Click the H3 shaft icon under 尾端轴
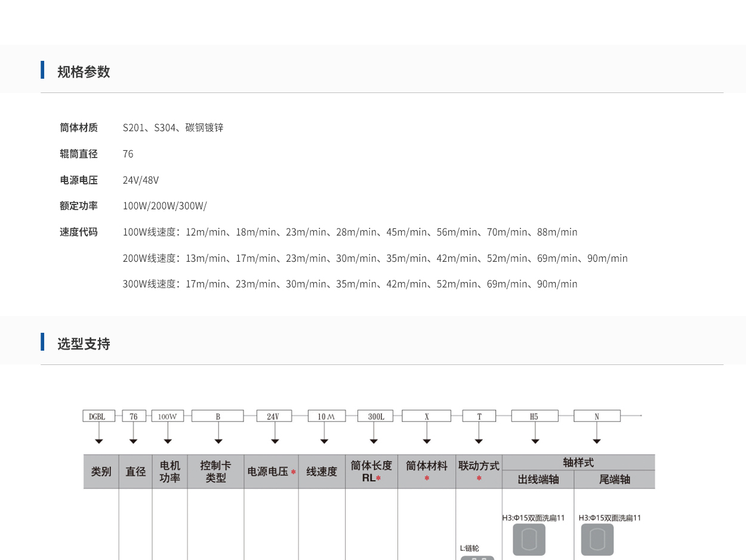 click(597, 539)
